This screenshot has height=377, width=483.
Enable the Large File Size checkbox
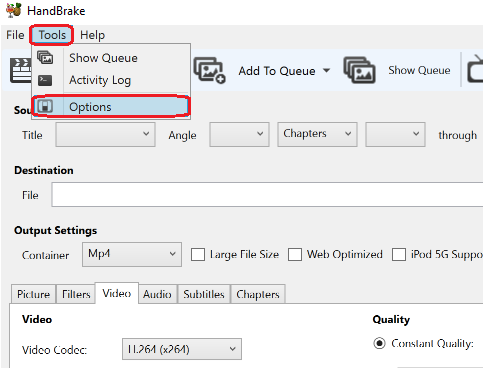pos(198,254)
